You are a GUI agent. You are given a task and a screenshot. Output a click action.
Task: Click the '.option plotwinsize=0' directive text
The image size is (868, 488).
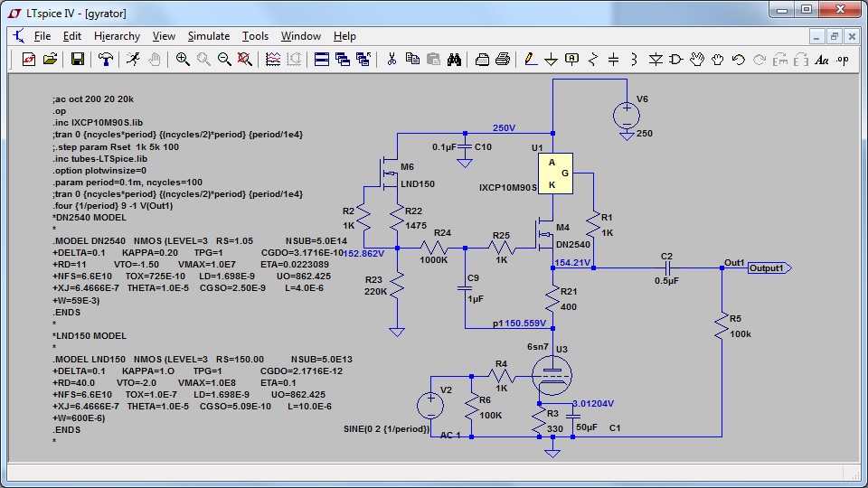pyautogui.click(x=99, y=171)
